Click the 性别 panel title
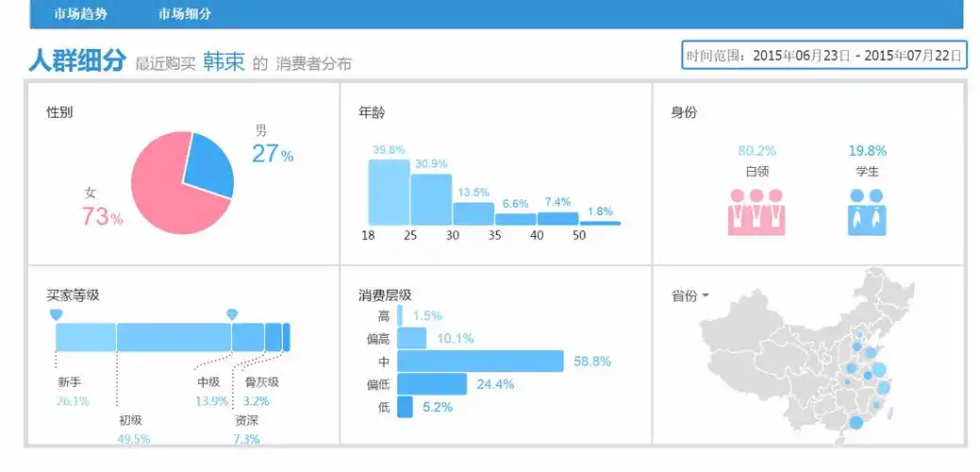Image resolution: width=980 pixels, height=472 pixels. [x=59, y=112]
